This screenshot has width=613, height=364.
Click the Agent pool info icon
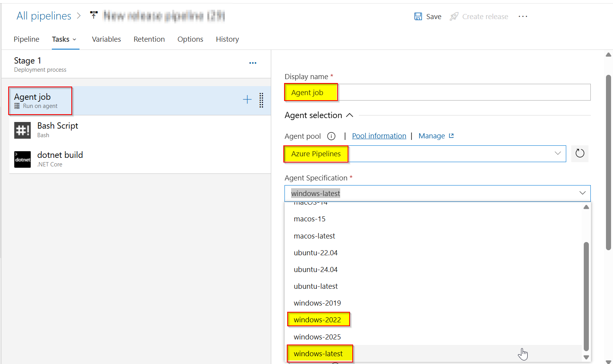click(331, 136)
